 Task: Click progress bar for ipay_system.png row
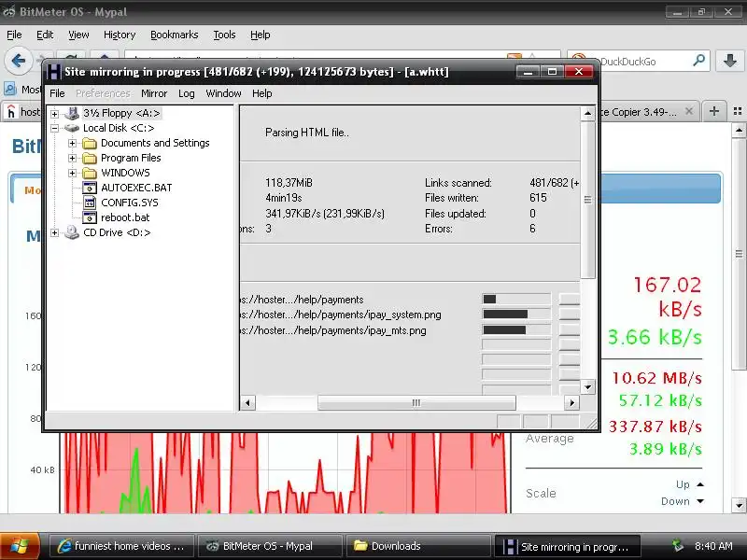click(x=516, y=315)
